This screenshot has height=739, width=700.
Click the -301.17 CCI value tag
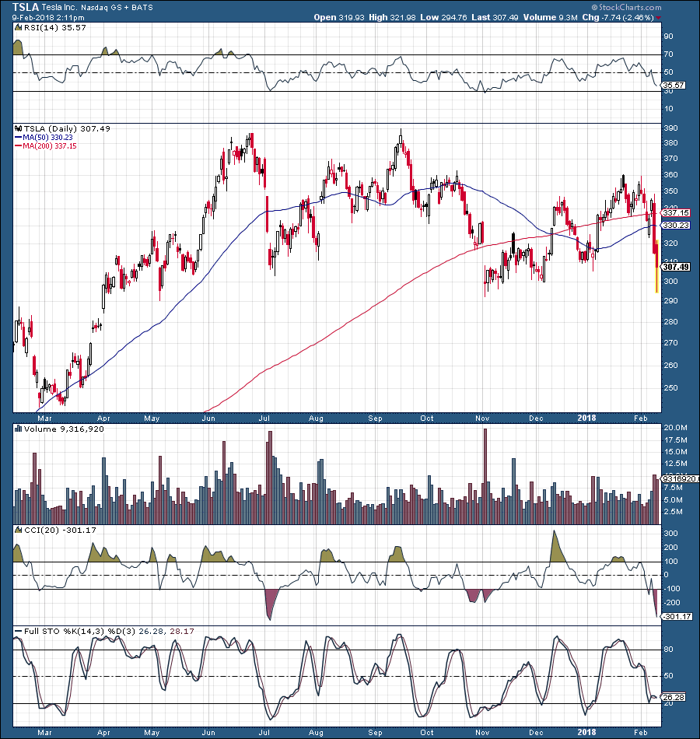(677, 616)
